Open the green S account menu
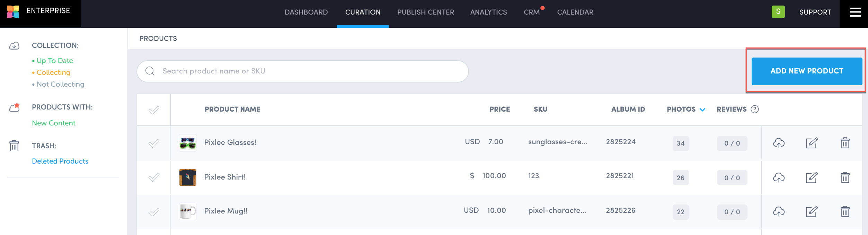868x235 pixels. (x=778, y=12)
